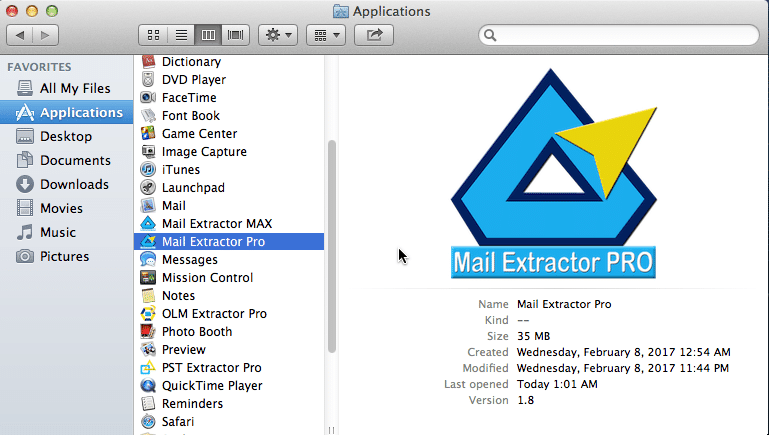Open the Action gear dropdown menu
The width and height of the screenshot is (769, 435).
click(277, 35)
